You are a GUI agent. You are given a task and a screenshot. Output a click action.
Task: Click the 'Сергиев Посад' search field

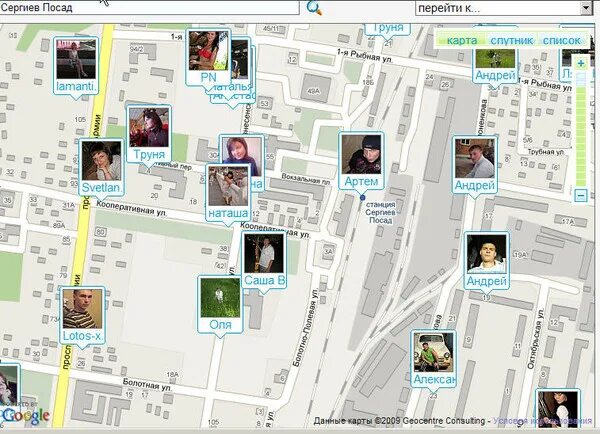point(149,8)
